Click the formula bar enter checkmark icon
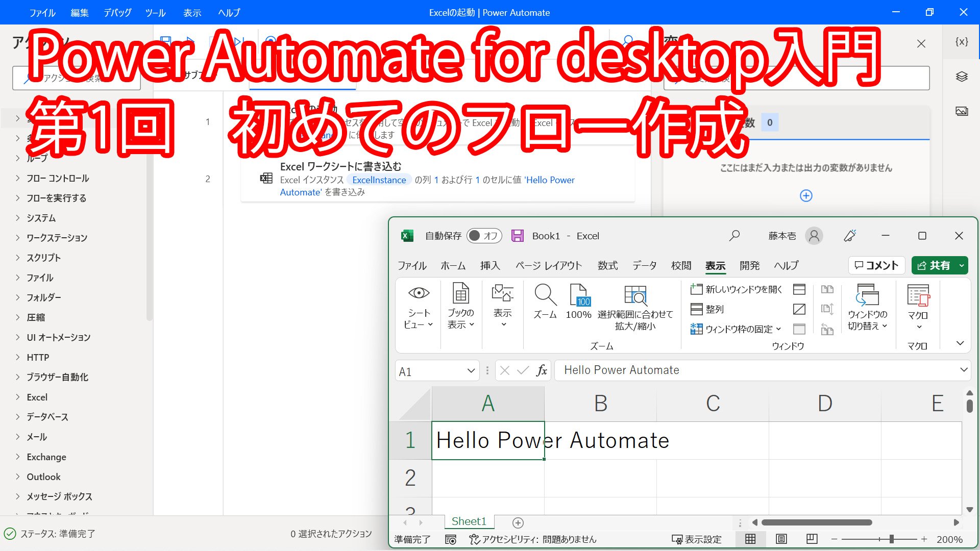This screenshot has width=980, height=551. pos(523,370)
